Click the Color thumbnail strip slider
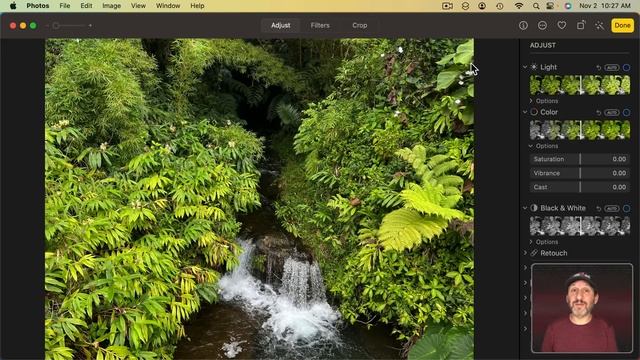 coord(580,130)
